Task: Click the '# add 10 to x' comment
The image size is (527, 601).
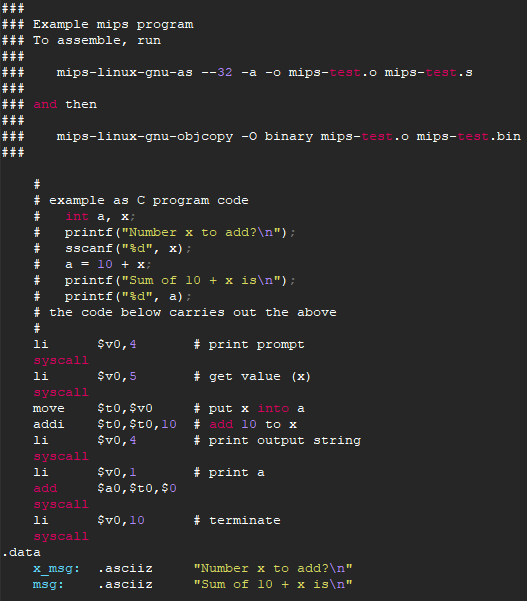Action: tap(245, 424)
